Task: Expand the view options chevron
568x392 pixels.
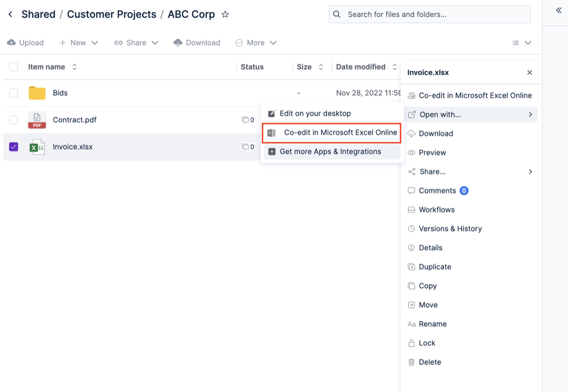Action: pos(528,43)
